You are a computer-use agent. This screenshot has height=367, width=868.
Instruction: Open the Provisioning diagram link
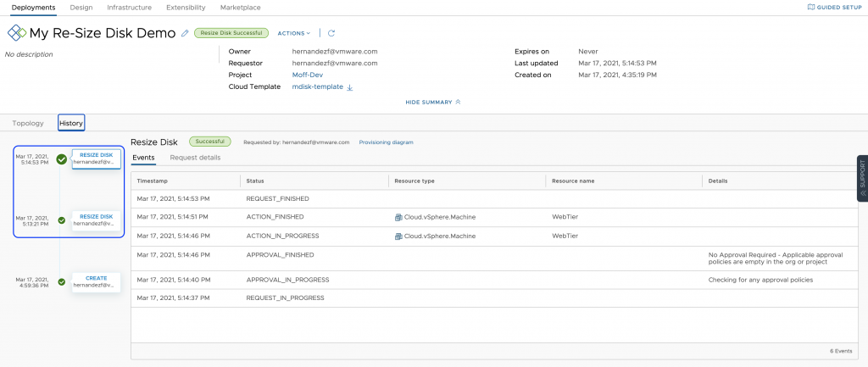[x=386, y=142]
